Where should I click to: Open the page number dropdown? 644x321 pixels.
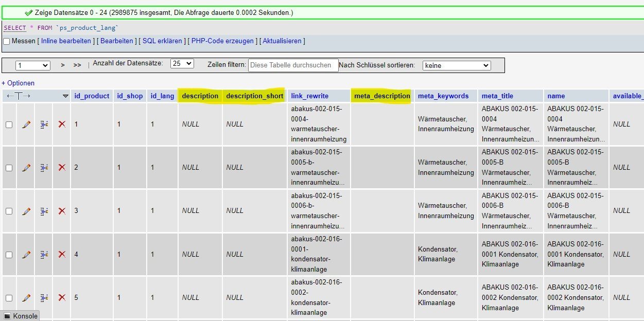(x=32, y=65)
